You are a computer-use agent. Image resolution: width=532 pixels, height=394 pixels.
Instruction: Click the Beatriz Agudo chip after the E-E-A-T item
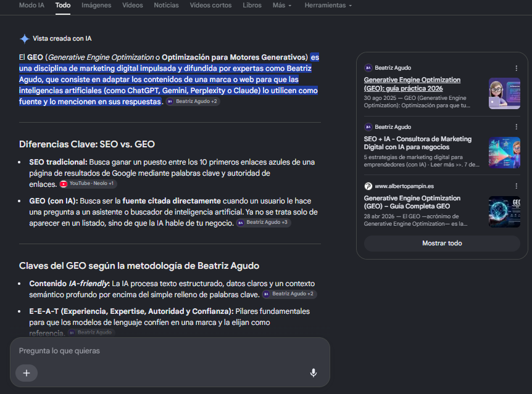point(91,332)
